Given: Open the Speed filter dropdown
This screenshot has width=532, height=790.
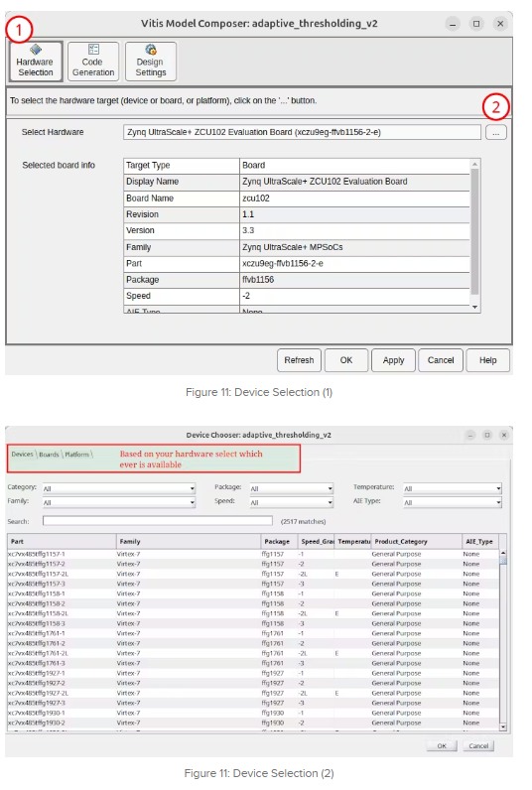Looking at the screenshot, I should (291, 502).
